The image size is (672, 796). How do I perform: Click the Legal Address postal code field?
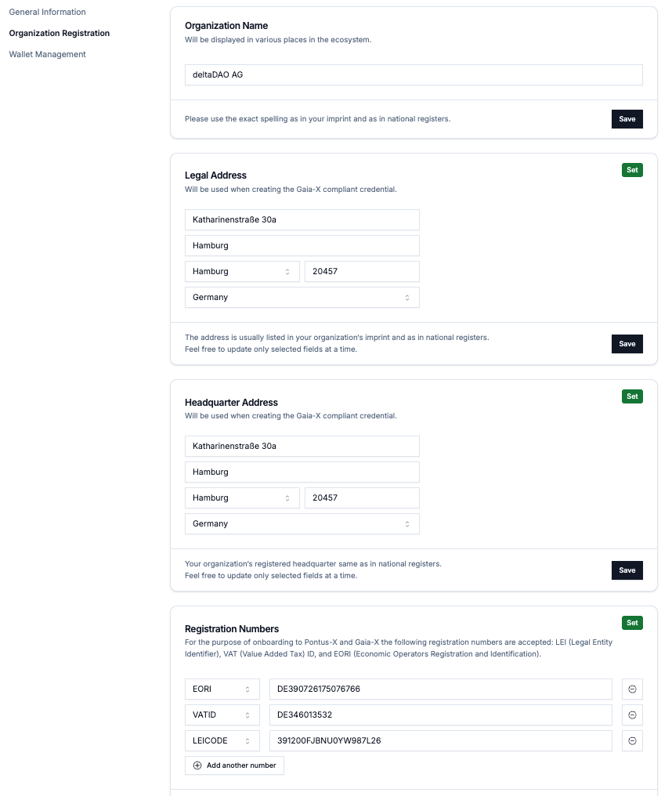pyautogui.click(x=361, y=272)
